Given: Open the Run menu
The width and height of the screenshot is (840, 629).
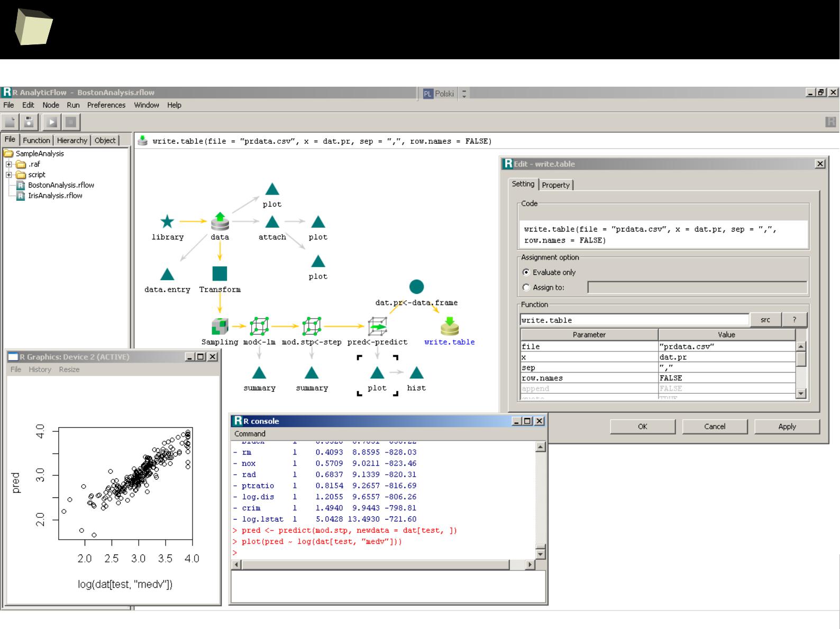Looking at the screenshot, I should (x=73, y=105).
